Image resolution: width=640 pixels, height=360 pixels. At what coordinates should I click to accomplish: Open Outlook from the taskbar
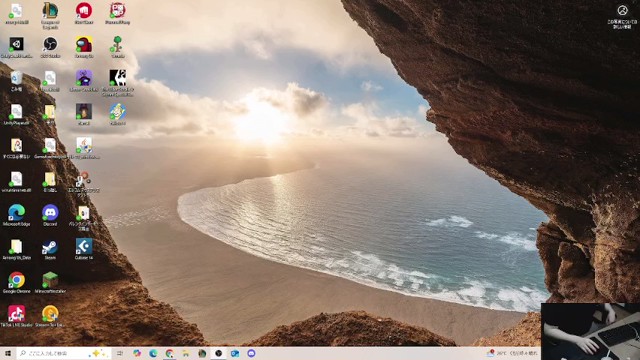click(235, 353)
